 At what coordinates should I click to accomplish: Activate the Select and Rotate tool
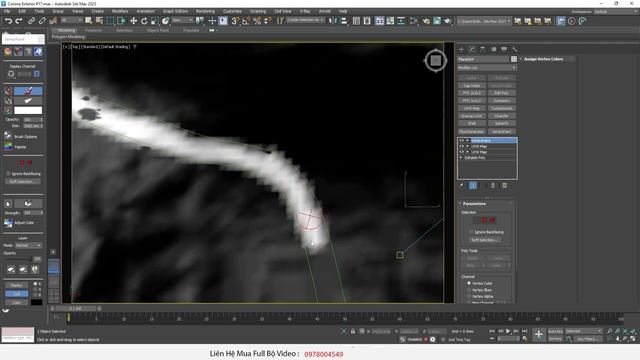144,21
